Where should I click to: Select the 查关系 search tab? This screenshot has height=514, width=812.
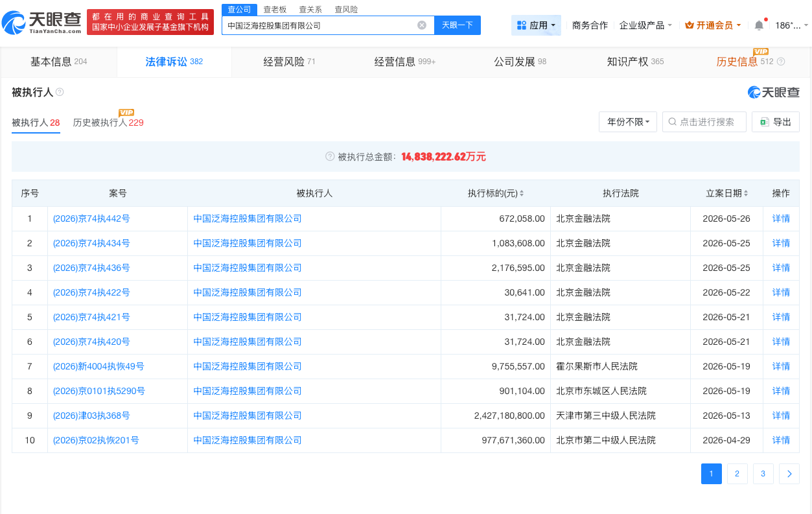(310, 10)
